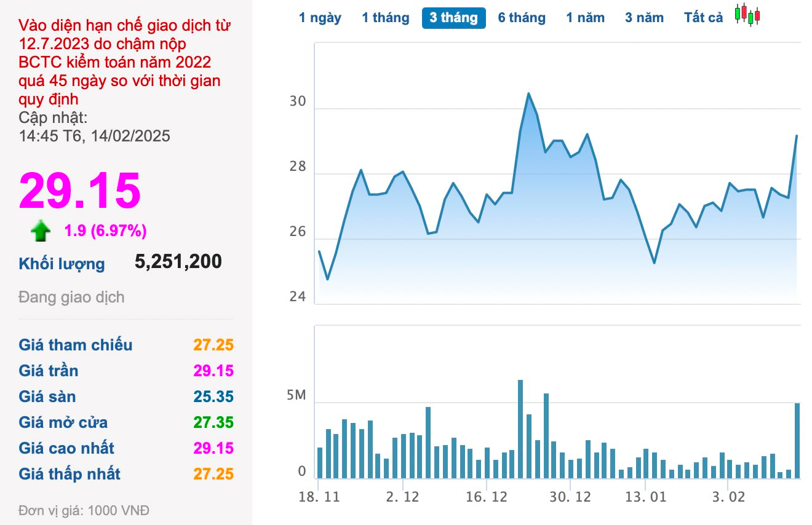812x525 pixels.
Task: Click the Giá trần label
Action: click(x=49, y=371)
